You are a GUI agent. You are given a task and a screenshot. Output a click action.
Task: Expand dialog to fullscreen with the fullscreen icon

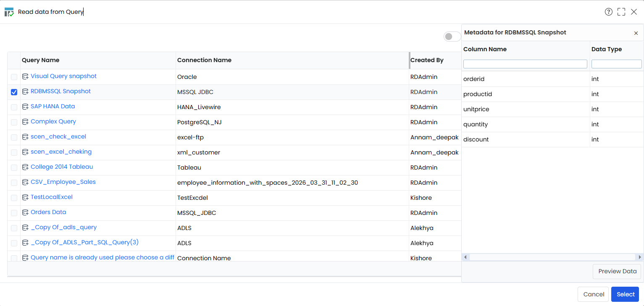(x=621, y=12)
